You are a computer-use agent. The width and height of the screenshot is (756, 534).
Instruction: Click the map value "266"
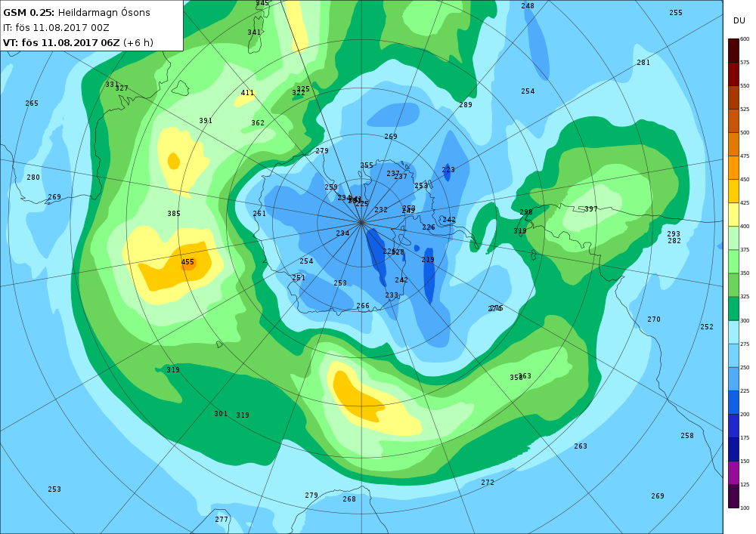(x=363, y=306)
